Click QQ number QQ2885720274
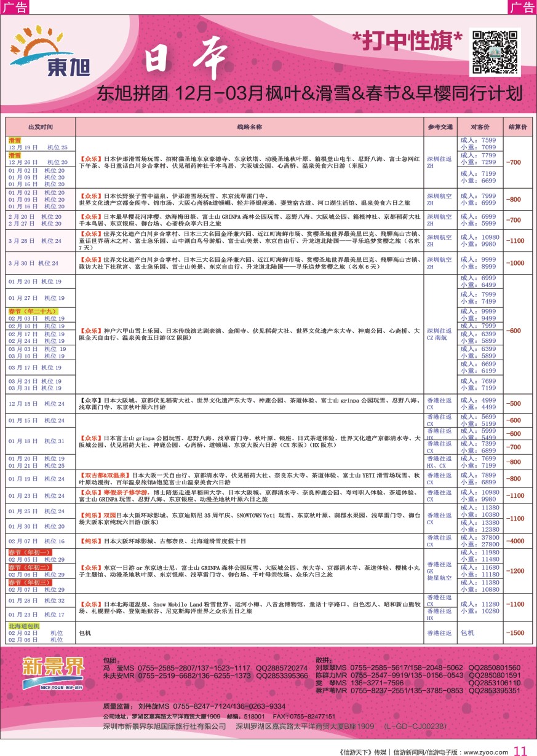 click(283, 667)
